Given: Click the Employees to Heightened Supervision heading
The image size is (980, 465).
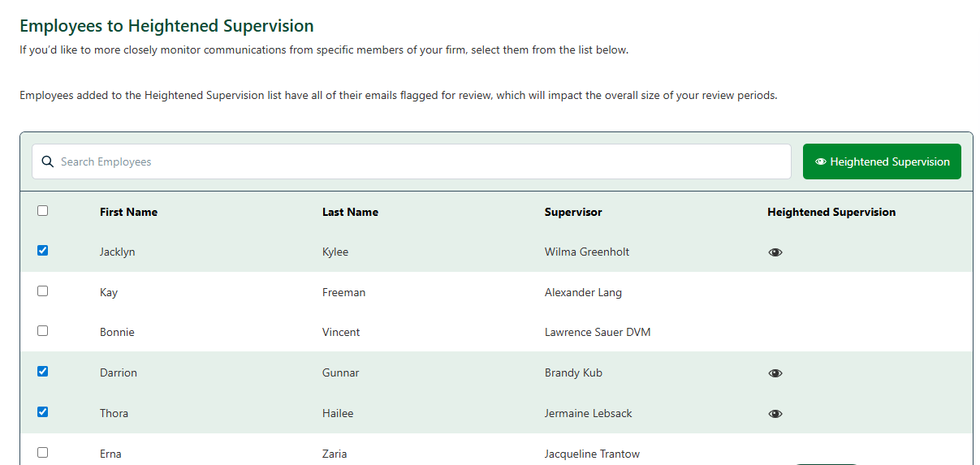Looking at the screenshot, I should [166, 26].
